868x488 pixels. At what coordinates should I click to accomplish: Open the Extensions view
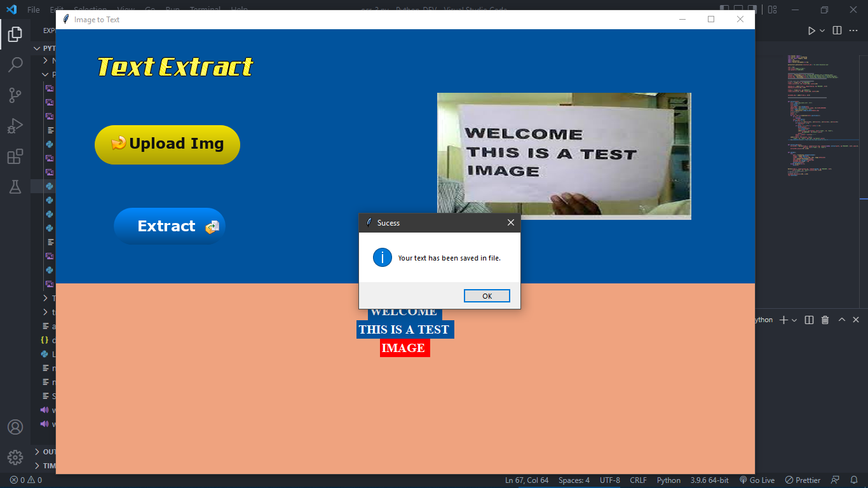[15, 156]
